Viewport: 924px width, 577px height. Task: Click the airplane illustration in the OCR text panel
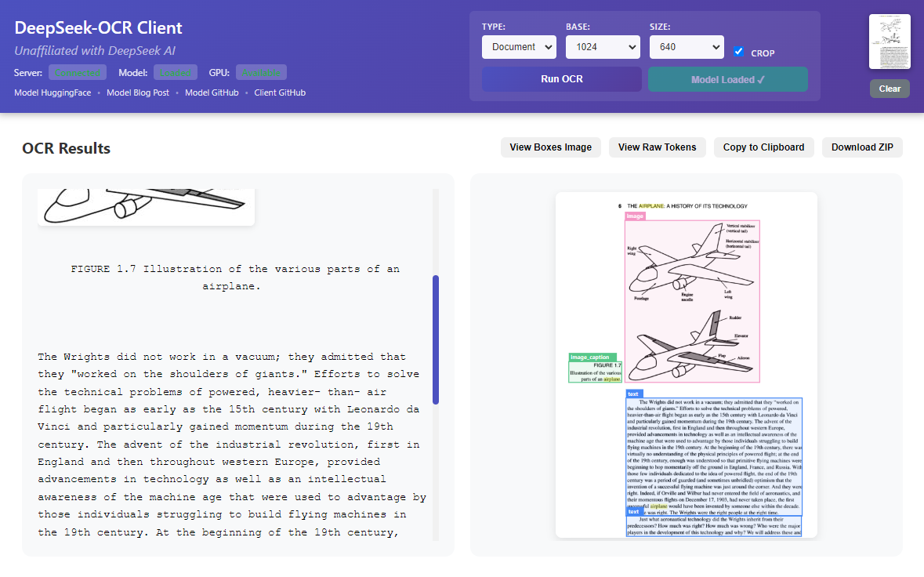click(146, 205)
